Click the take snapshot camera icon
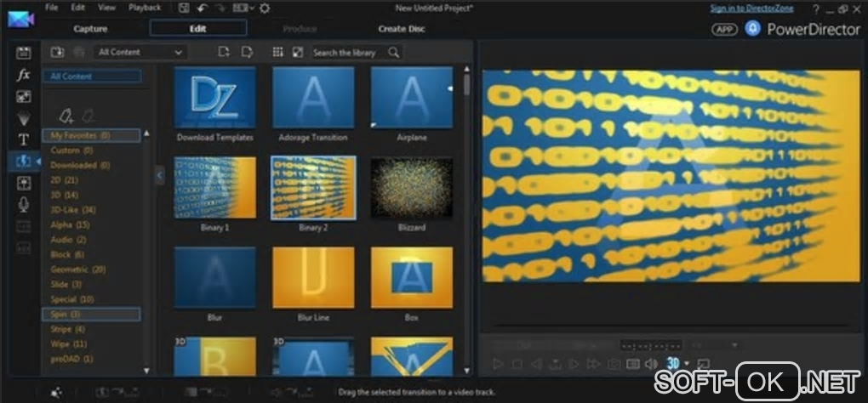 click(x=614, y=364)
